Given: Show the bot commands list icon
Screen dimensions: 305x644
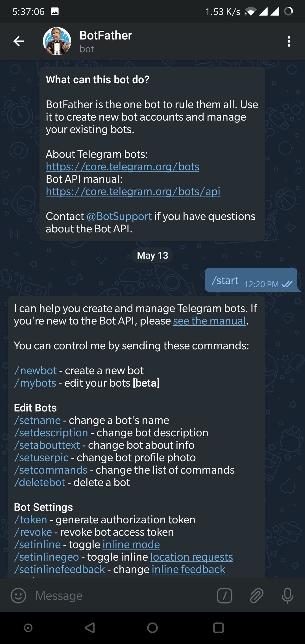Looking at the screenshot, I should 224,596.
